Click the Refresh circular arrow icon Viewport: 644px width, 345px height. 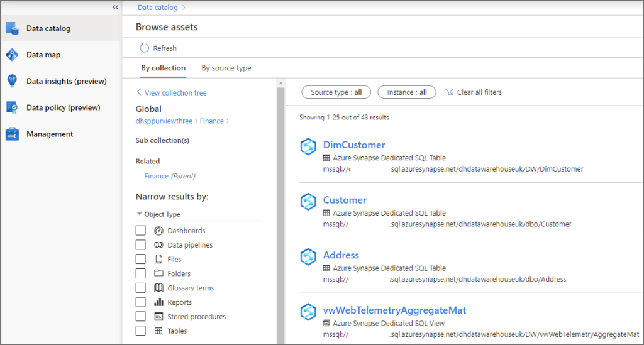[x=144, y=48]
